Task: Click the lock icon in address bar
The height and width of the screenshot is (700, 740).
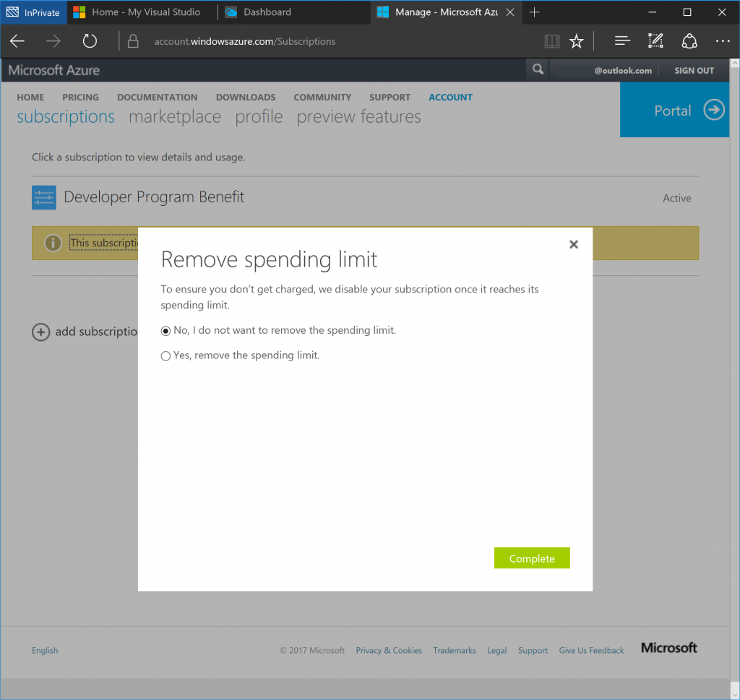Action: click(133, 41)
